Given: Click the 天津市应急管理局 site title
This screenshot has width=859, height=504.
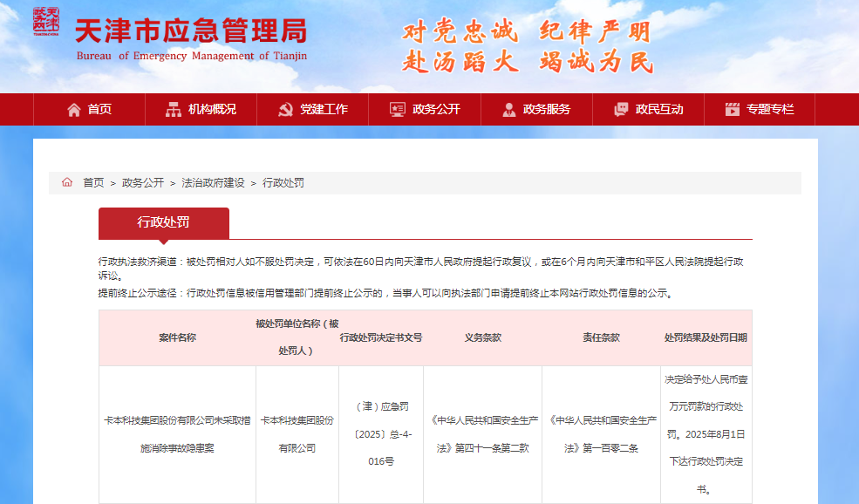Looking at the screenshot, I should [x=191, y=31].
